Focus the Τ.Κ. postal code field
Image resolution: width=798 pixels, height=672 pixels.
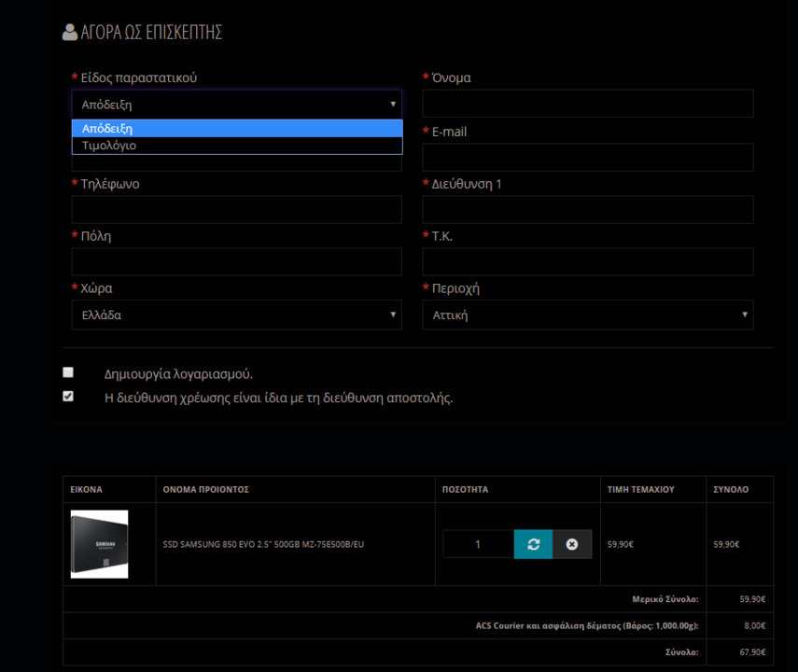[x=587, y=262]
